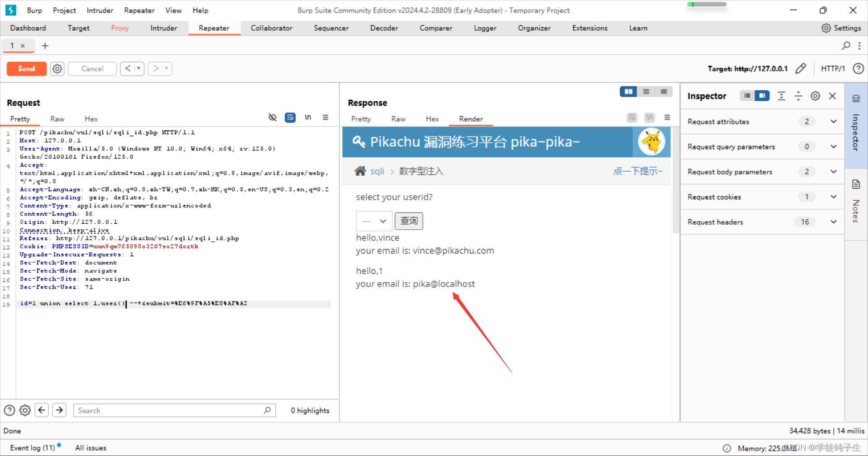Open Request panel hamburger menu

click(325, 118)
